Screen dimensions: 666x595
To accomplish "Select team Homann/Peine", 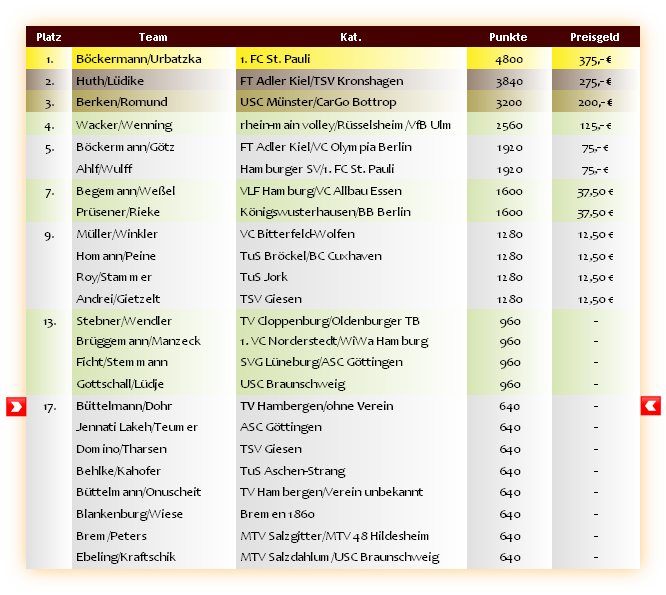I will [116, 256].
